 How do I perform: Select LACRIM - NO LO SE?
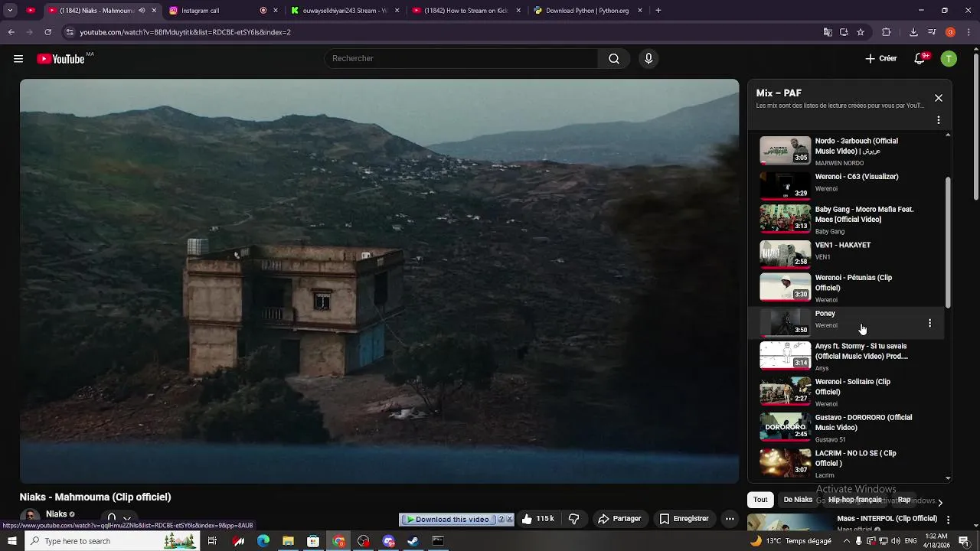[x=846, y=462]
